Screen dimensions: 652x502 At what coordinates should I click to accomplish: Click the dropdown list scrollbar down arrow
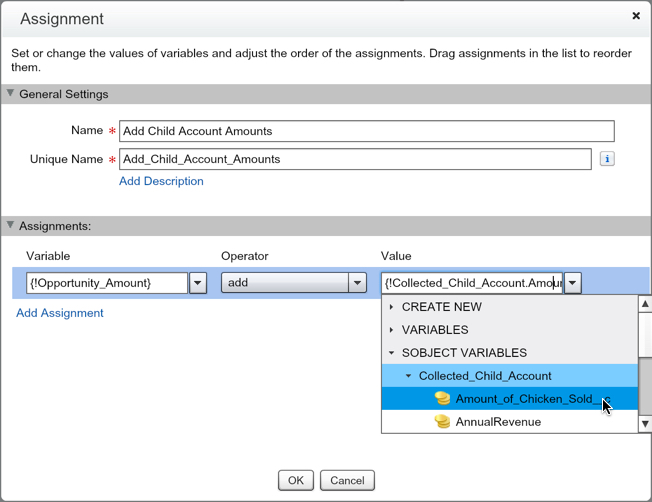click(645, 424)
